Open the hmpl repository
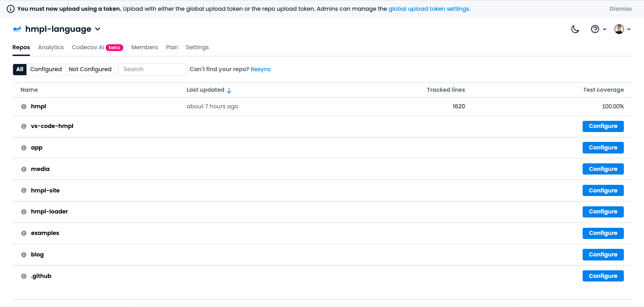Screen dimensions: 644x307 [39, 107]
